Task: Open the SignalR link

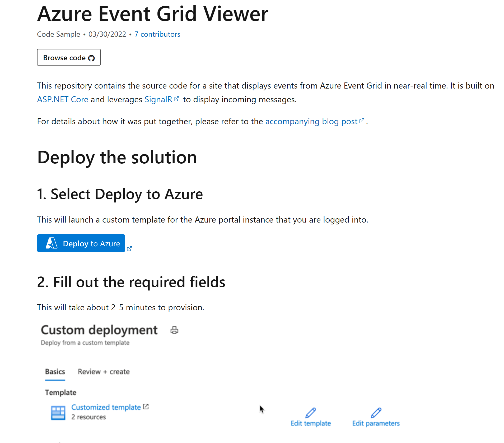Action: [x=158, y=99]
